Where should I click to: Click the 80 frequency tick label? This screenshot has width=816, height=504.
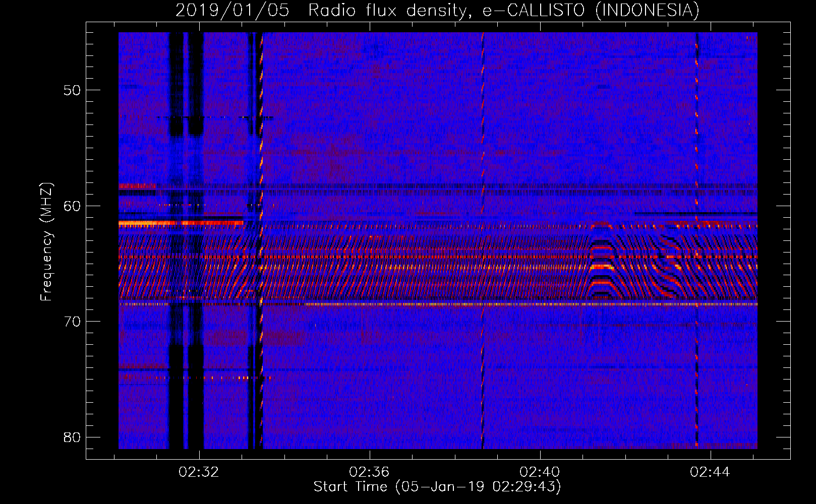point(72,437)
